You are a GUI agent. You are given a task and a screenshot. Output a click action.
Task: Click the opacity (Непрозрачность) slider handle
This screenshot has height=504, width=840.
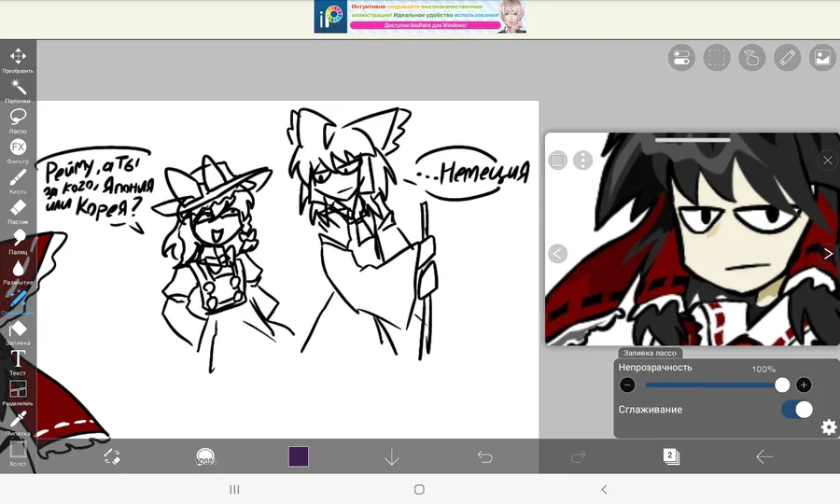[x=782, y=385]
